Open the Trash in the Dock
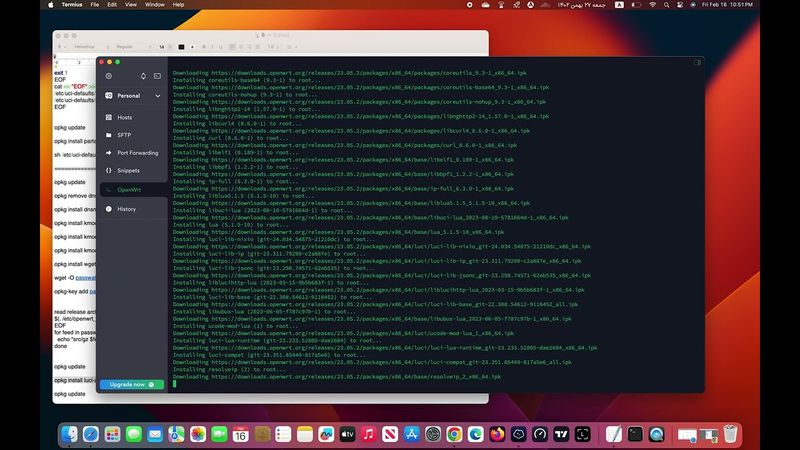 click(x=731, y=434)
